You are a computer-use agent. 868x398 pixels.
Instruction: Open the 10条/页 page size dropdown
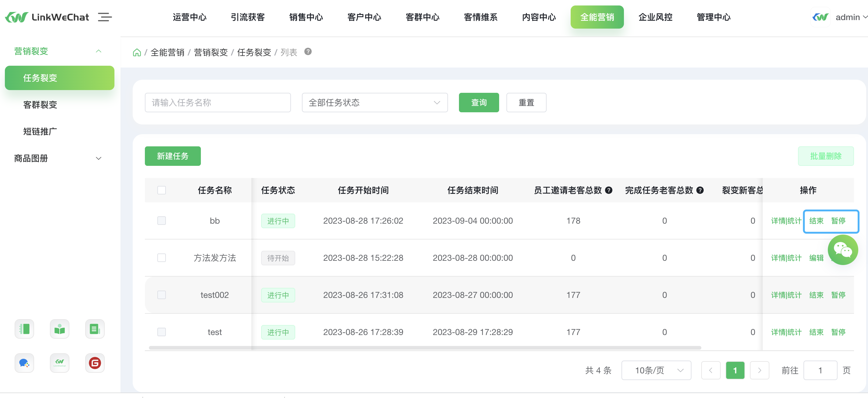(656, 370)
